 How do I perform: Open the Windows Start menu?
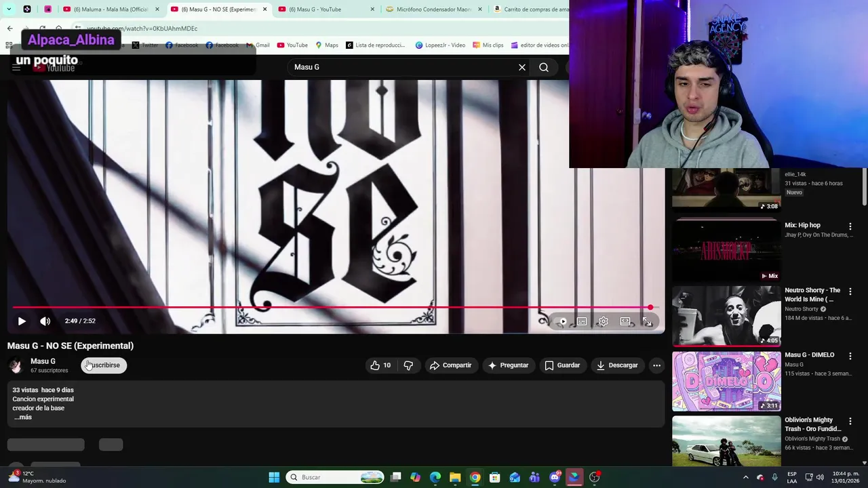[274, 477]
